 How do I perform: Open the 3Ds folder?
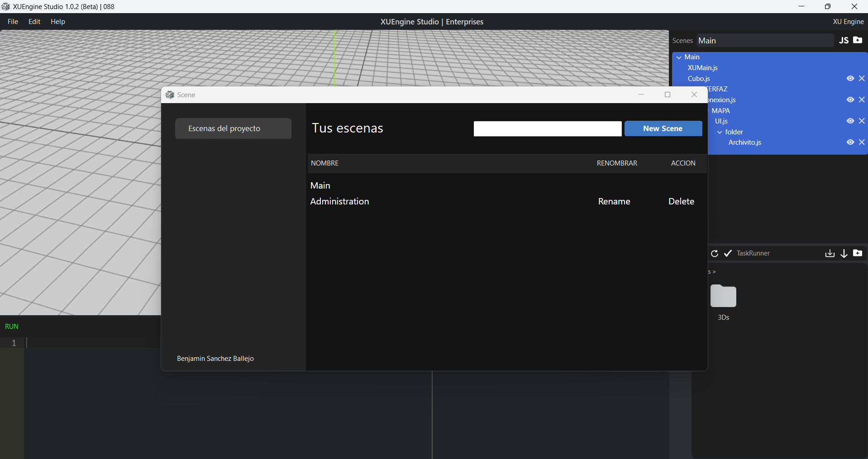[x=723, y=297]
